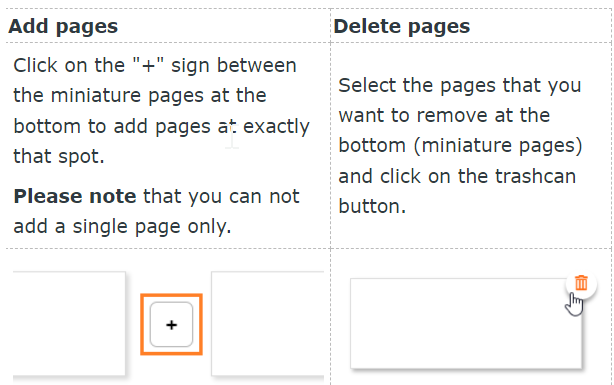Select the miniature page under the trashcan
This screenshot has width=614, height=385.
[466, 324]
